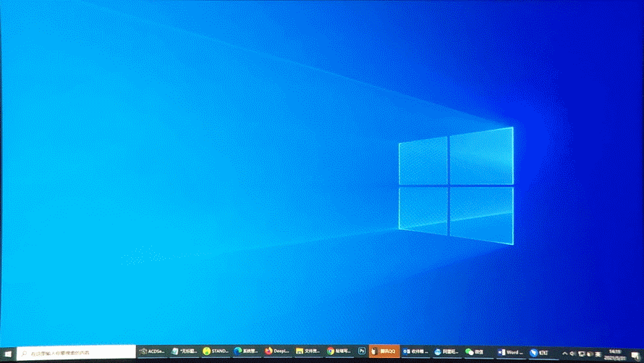The height and width of the screenshot is (363, 644).
Task: Switch to the Microsoft Edge window
Action: pos(246,351)
